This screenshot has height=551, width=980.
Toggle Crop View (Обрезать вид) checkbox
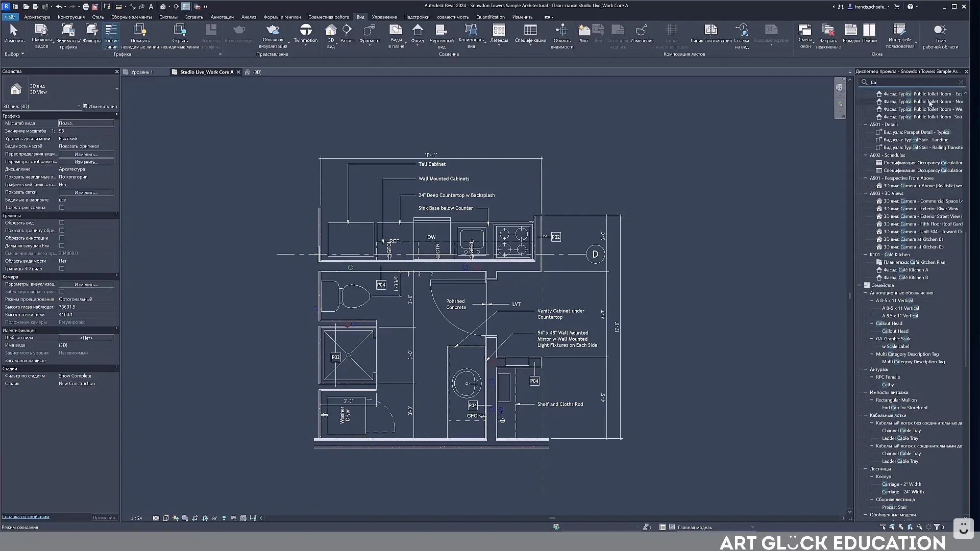coord(62,223)
